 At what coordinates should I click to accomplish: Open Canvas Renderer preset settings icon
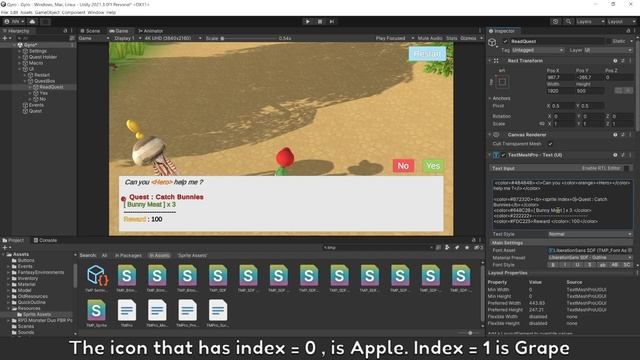pos(623,135)
